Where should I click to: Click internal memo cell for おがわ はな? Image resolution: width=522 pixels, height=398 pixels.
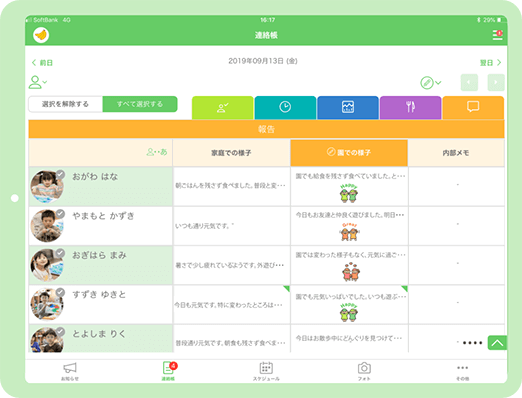coord(456,186)
